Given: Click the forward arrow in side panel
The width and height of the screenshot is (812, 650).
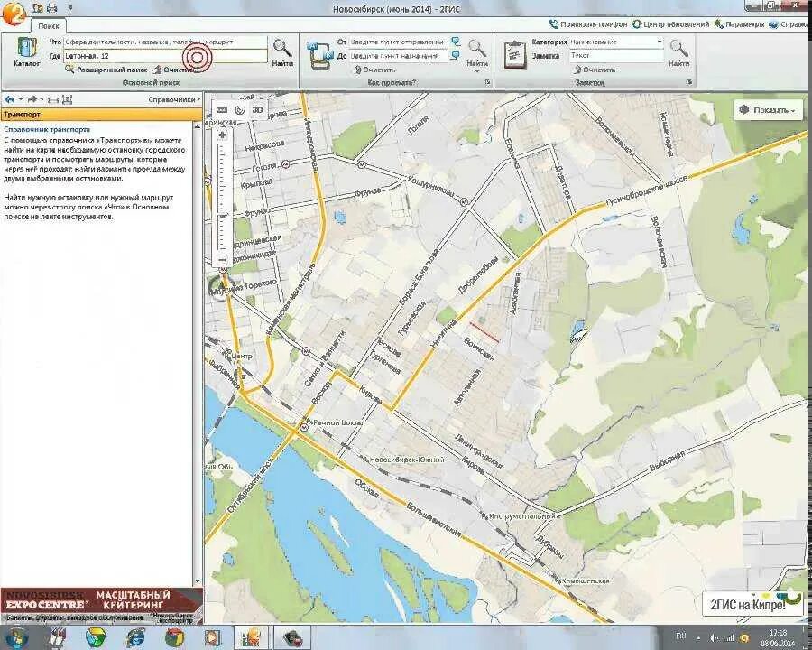Looking at the screenshot, I should click(x=32, y=99).
